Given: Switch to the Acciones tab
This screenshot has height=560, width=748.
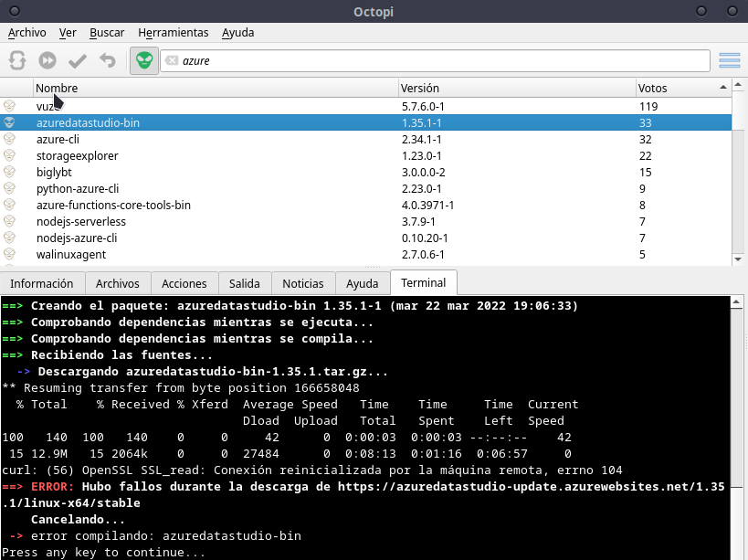Looking at the screenshot, I should click(x=184, y=283).
